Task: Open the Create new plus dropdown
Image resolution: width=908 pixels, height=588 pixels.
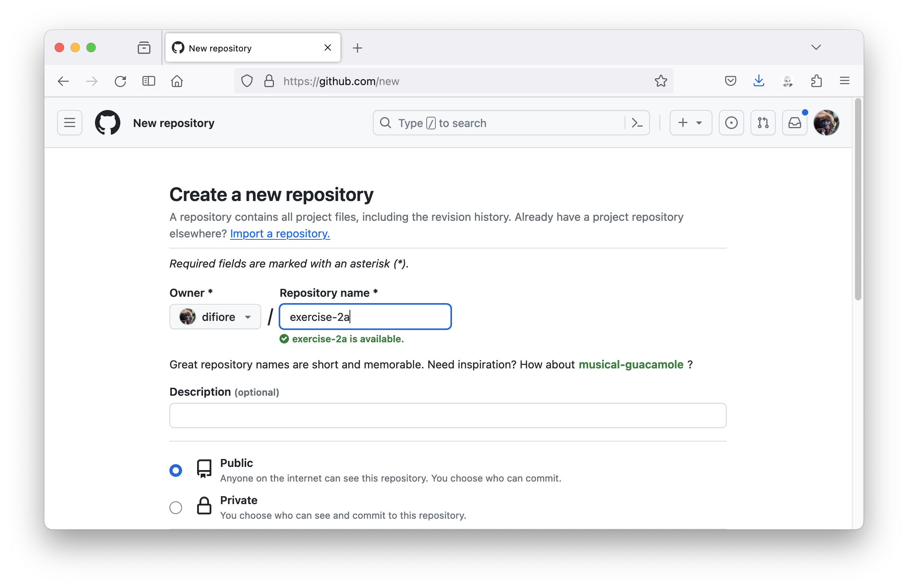Action: click(690, 123)
